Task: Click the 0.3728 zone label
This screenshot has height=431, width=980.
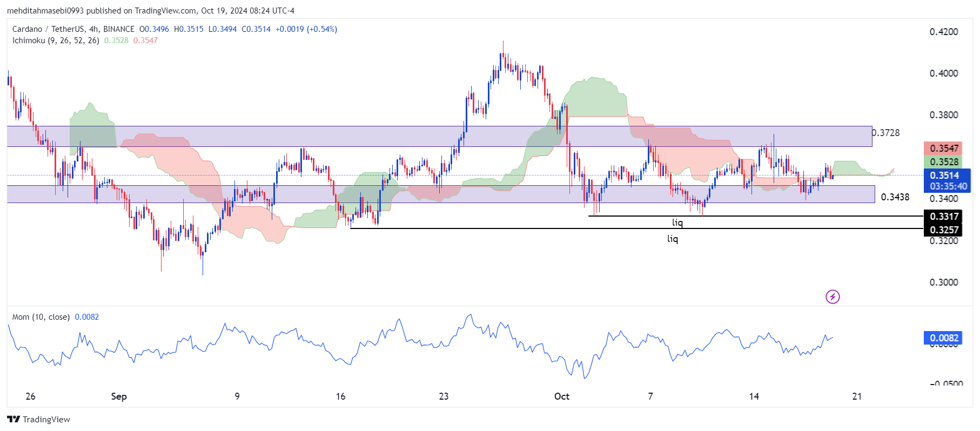Action: (886, 133)
